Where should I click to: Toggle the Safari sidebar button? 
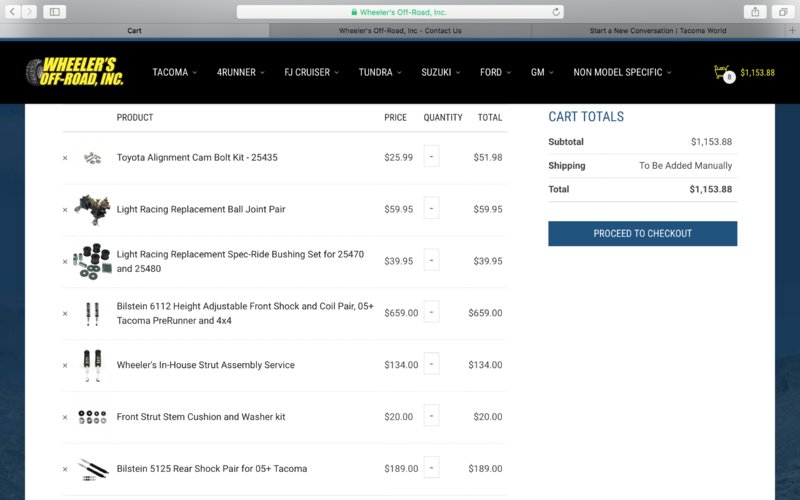pos(55,12)
